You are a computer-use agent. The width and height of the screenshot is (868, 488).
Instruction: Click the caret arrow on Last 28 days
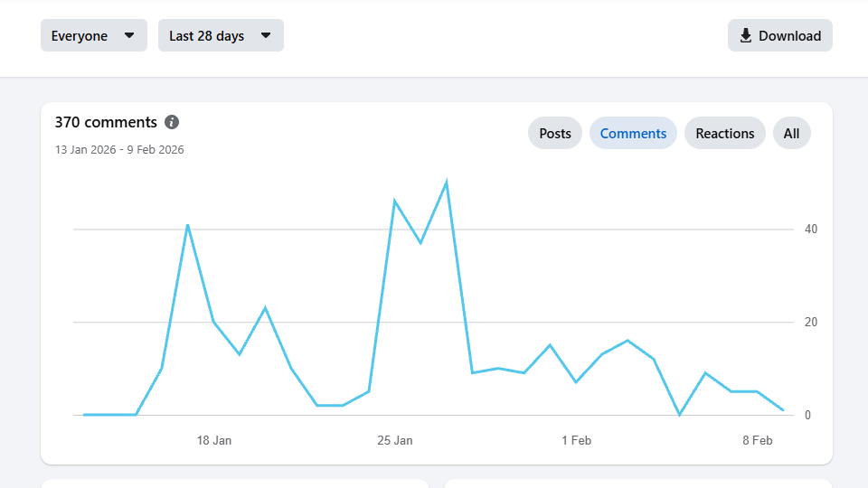click(x=266, y=36)
